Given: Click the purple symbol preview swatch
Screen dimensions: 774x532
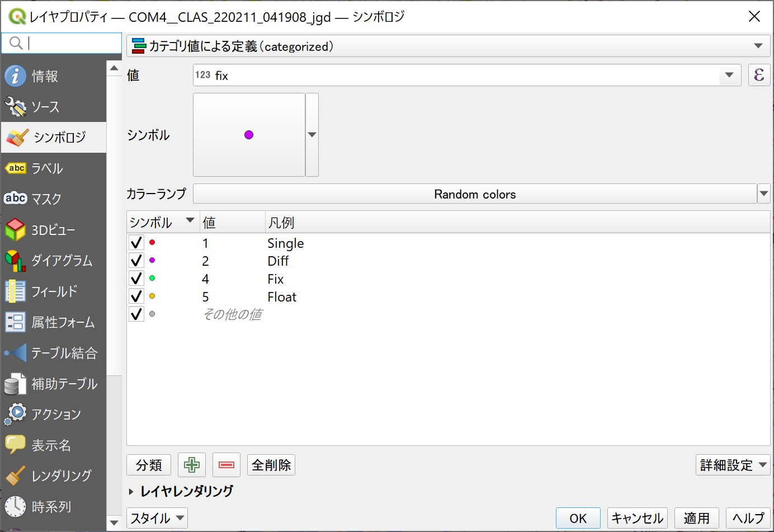Looking at the screenshot, I should (x=249, y=134).
